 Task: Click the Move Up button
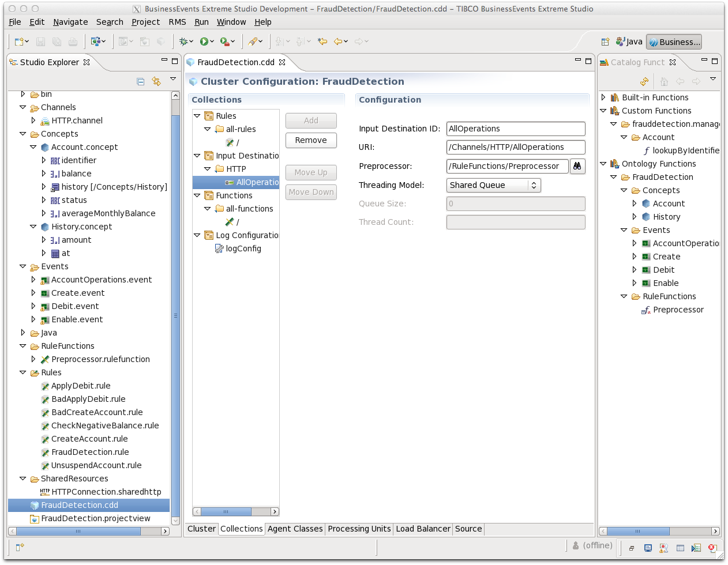[x=311, y=172]
